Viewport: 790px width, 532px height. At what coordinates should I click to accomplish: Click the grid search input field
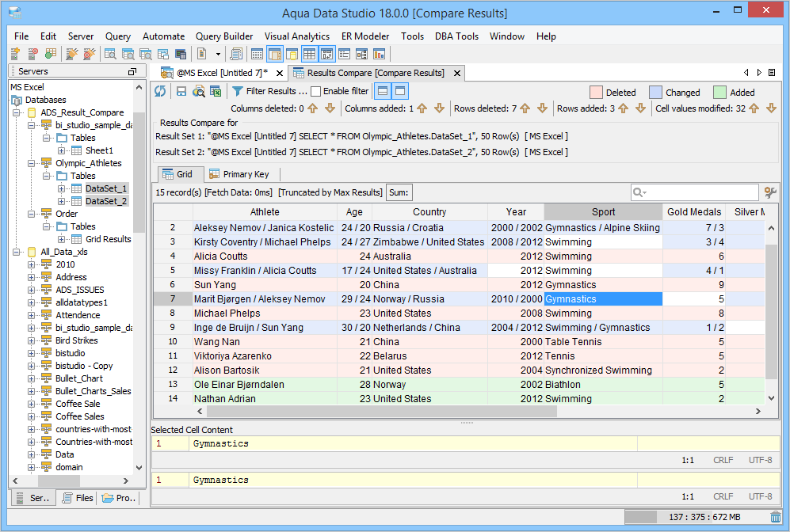pyautogui.click(x=694, y=192)
